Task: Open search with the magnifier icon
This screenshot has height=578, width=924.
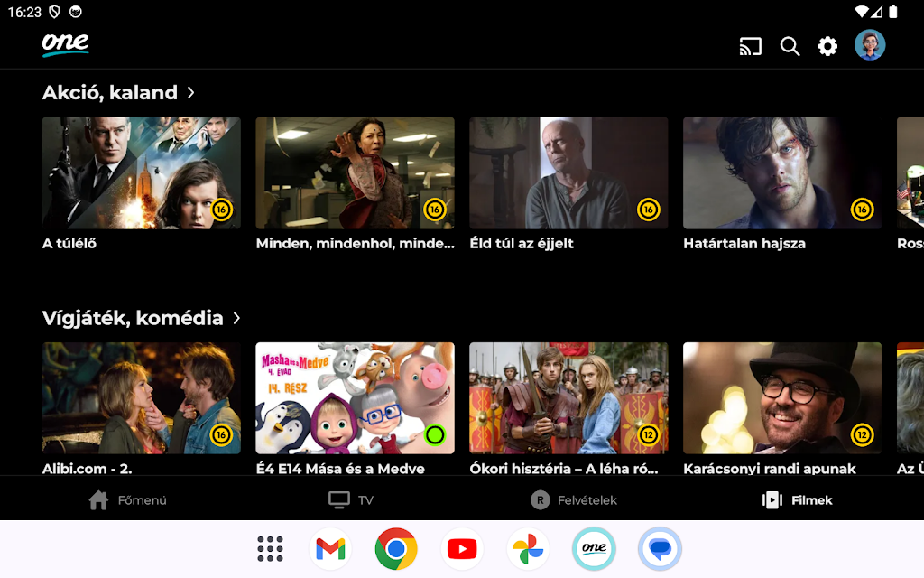Action: coord(790,46)
